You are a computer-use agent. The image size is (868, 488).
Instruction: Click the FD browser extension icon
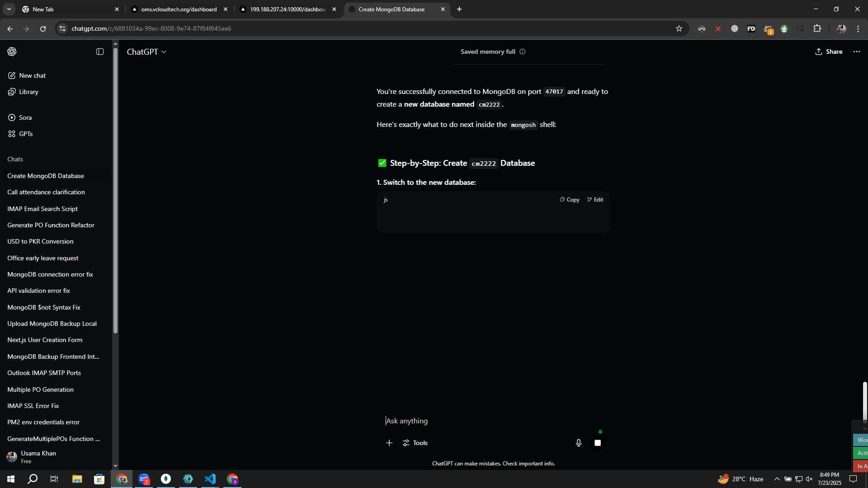[751, 28]
